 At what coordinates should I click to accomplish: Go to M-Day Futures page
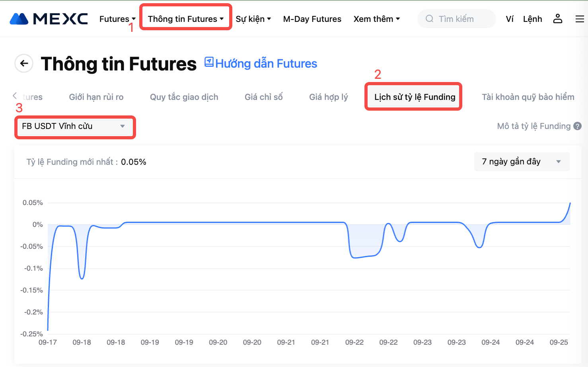coord(312,19)
